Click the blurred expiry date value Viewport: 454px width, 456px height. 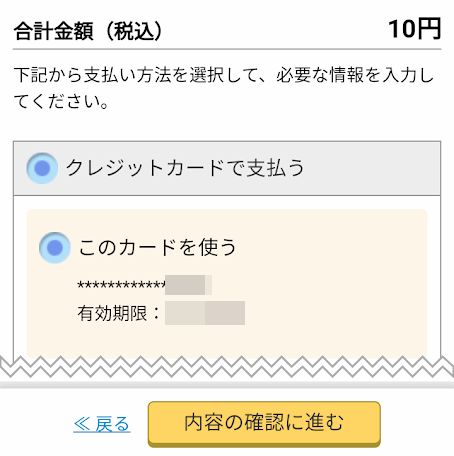(x=205, y=313)
